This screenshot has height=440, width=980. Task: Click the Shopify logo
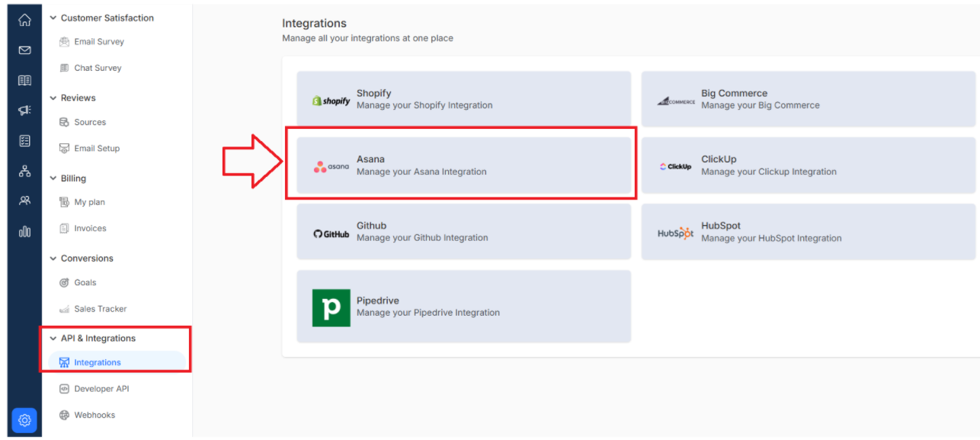coord(331,101)
